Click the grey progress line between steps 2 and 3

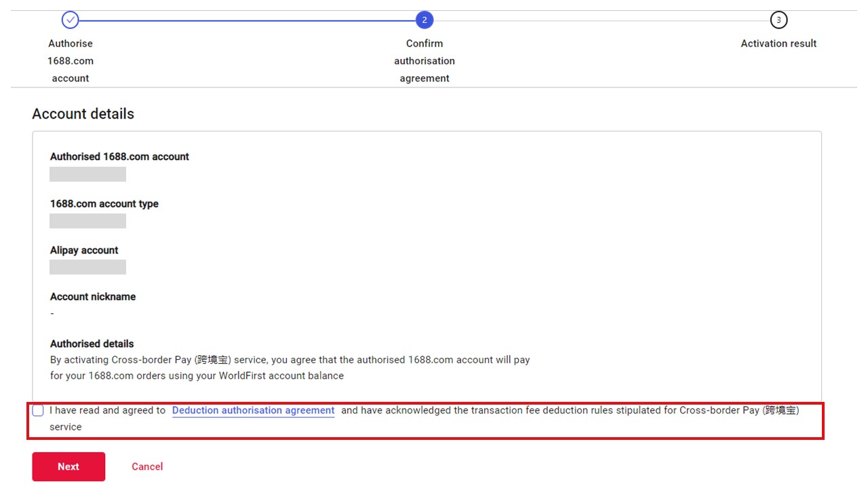601,20
